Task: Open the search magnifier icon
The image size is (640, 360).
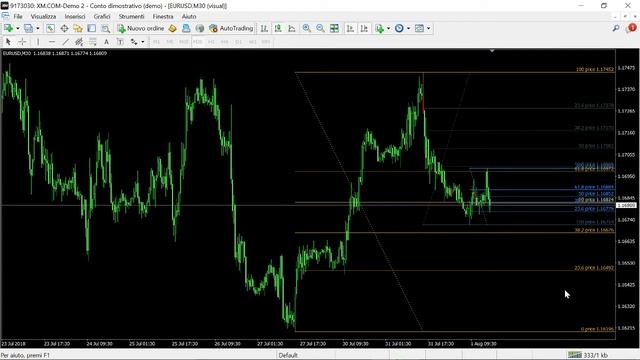Action: pyautogui.click(x=616, y=28)
